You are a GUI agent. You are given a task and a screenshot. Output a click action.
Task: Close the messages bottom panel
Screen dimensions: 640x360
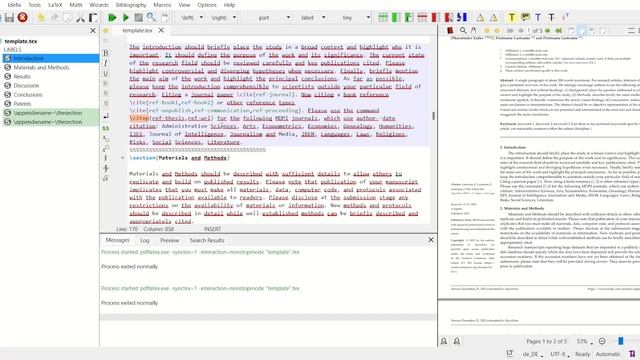click(x=431, y=240)
